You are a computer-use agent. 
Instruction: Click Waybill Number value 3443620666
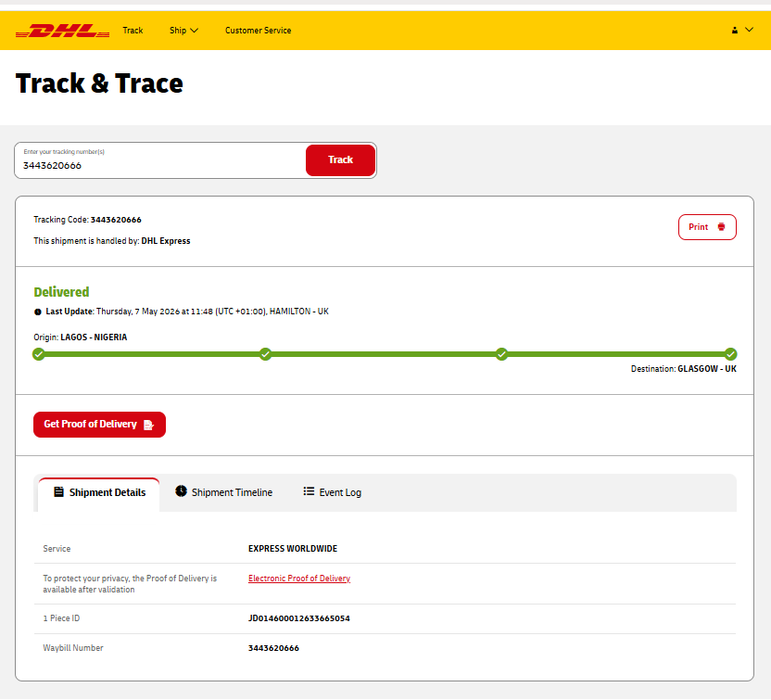(x=273, y=648)
